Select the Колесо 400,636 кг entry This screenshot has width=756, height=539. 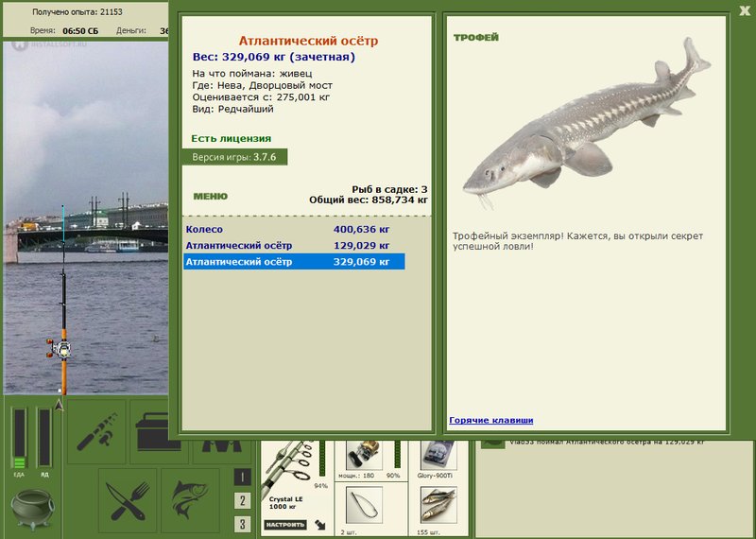[x=294, y=230]
